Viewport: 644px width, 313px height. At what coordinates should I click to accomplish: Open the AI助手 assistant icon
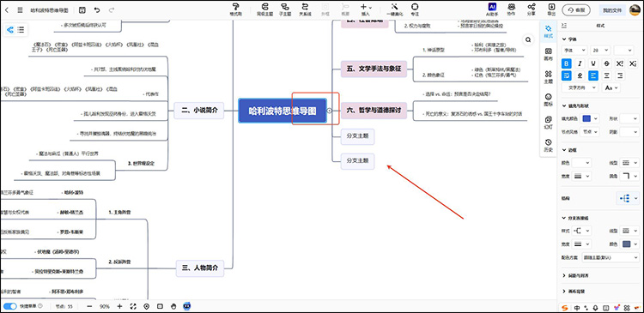492,7
